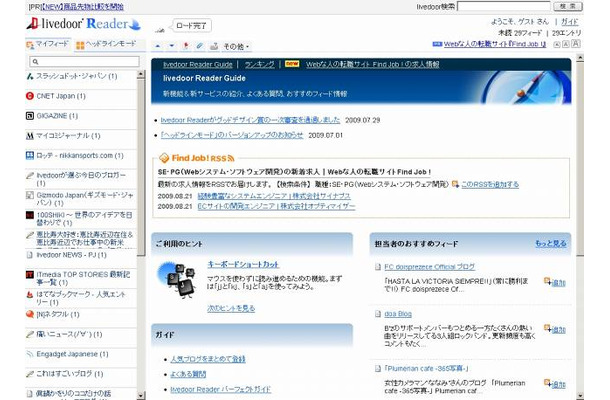Open ランキング link in banner

tap(259, 65)
